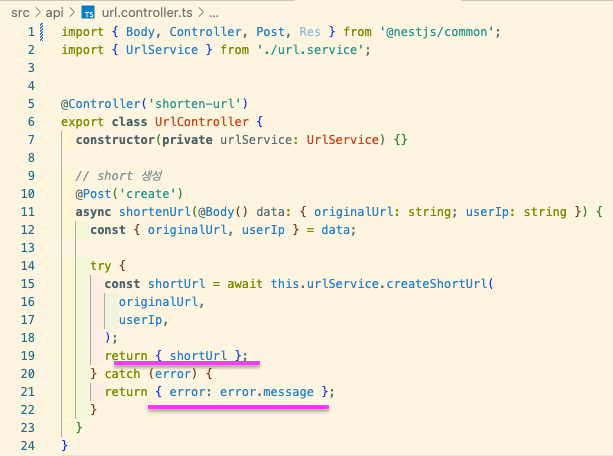Click 'createShortUrl' method call

click(x=437, y=284)
